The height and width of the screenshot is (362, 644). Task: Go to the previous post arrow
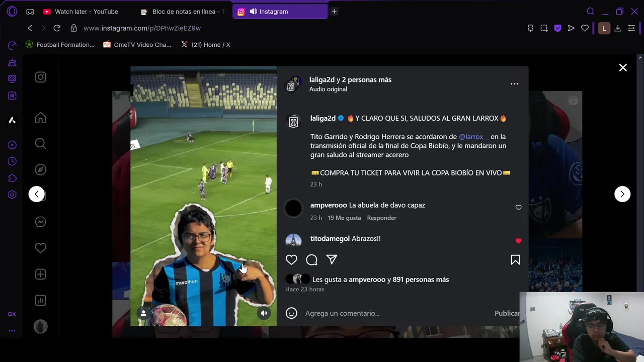pos(37,194)
